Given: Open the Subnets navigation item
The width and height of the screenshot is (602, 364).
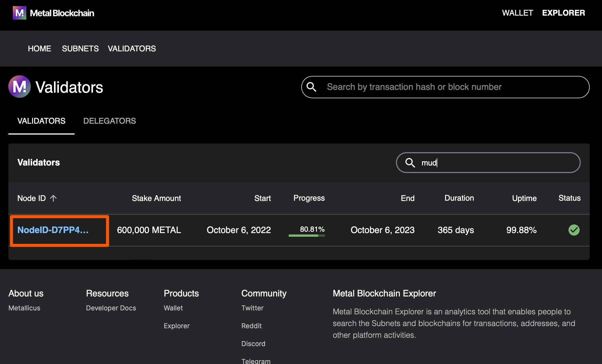Looking at the screenshot, I should (x=80, y=49).
